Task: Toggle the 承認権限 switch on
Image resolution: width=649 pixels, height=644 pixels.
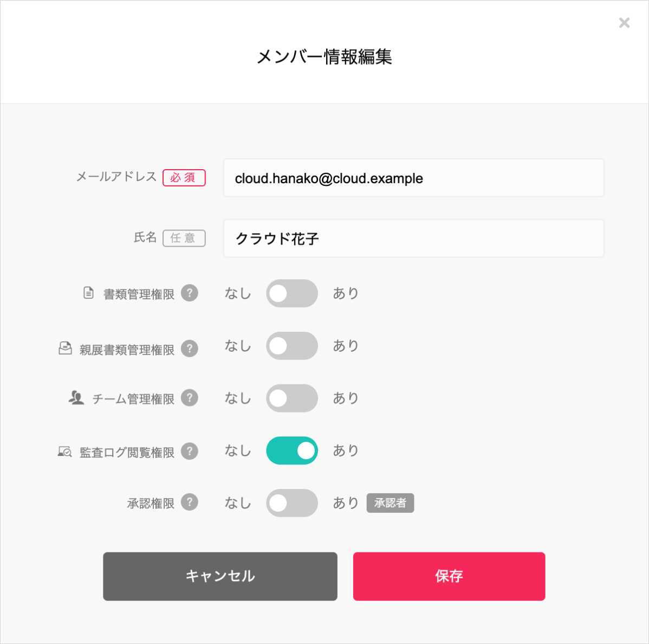Action: tap(292, 503)
